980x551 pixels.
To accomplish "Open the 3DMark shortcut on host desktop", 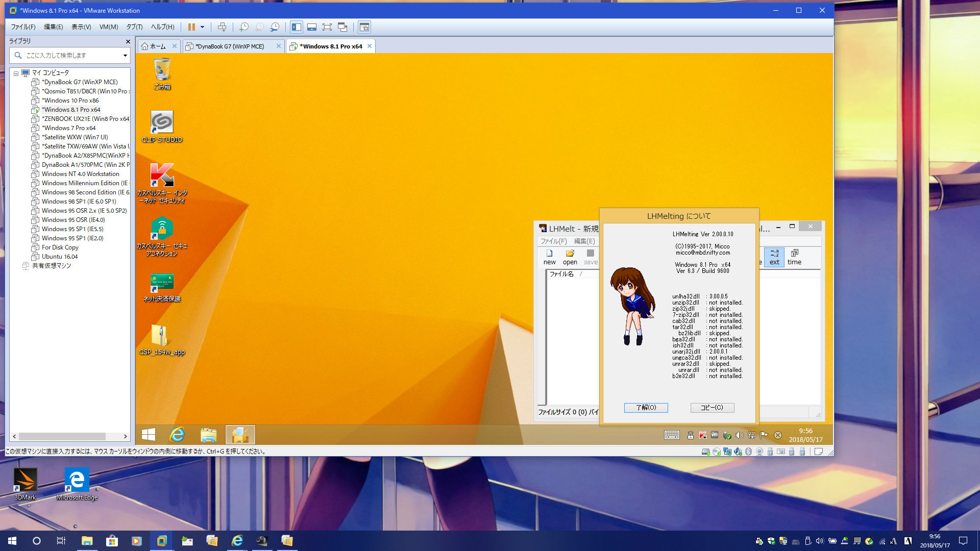I will 25,485.
